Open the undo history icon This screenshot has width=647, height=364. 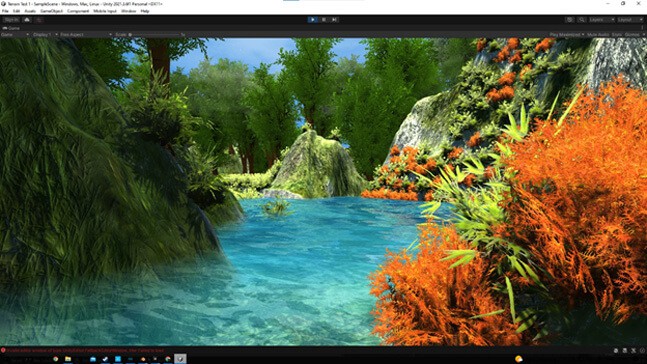tap(570, 19)
